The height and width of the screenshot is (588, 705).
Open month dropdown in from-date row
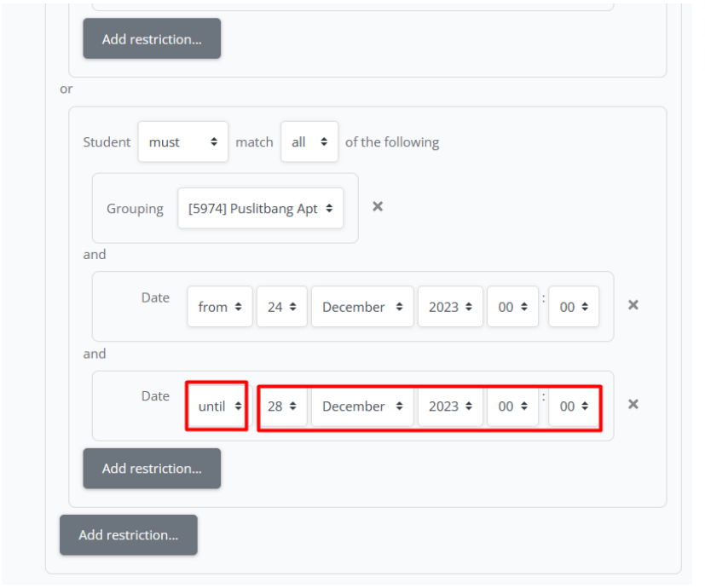[361, 307]
